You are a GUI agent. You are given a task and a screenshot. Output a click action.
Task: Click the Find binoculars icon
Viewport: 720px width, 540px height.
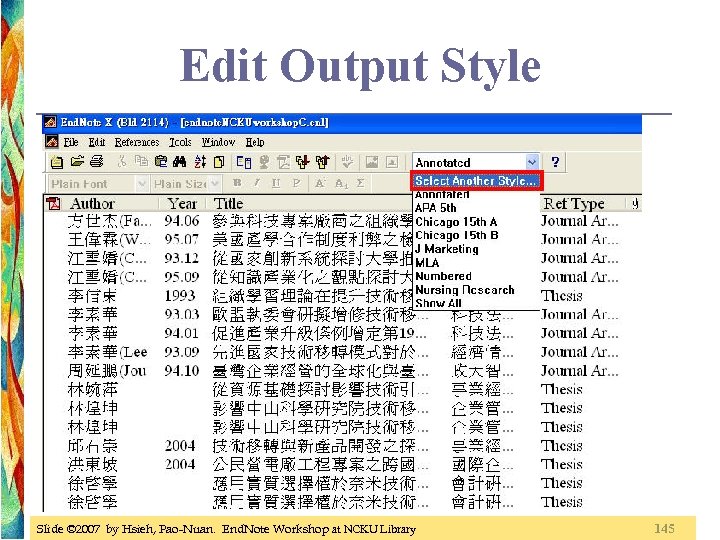point(180,162)
